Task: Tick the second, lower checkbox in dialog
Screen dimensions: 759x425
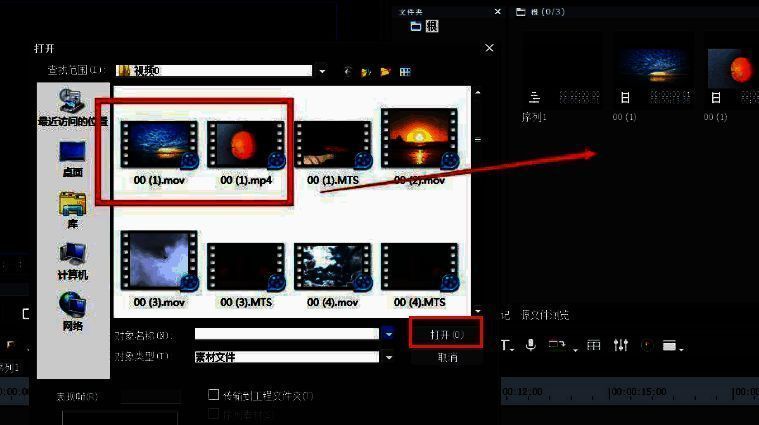Action: [213, 413]
